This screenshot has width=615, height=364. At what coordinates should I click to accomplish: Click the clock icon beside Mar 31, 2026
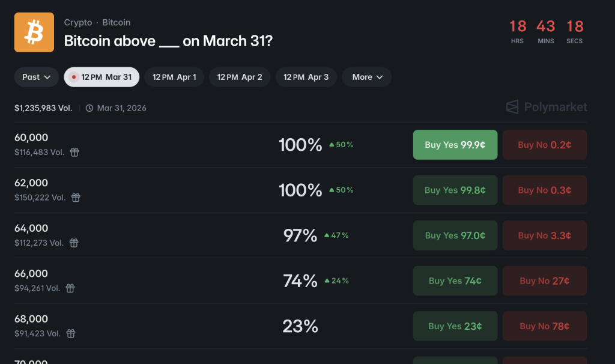click(89, 108)
